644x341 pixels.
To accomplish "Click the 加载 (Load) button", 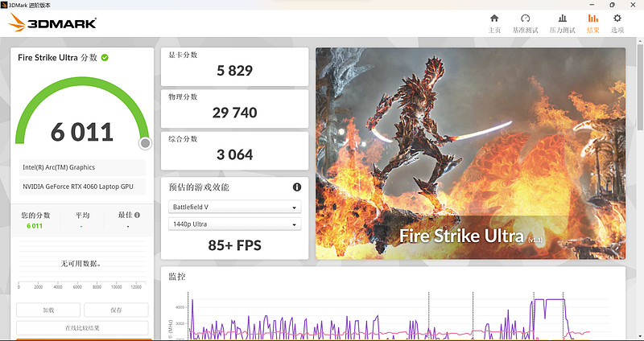I will click(x=48, y=310).
